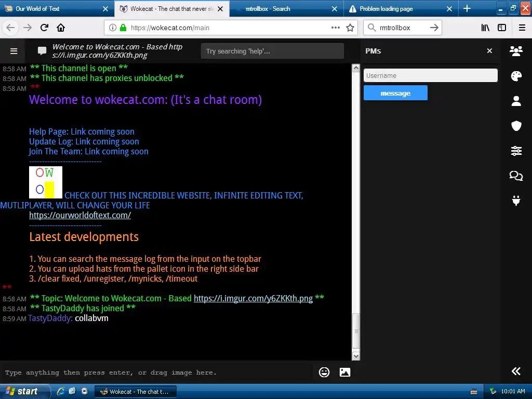Switch to the rmtrollbox Search tab
This screenshot has height=399, width=532.
[282, 9]
